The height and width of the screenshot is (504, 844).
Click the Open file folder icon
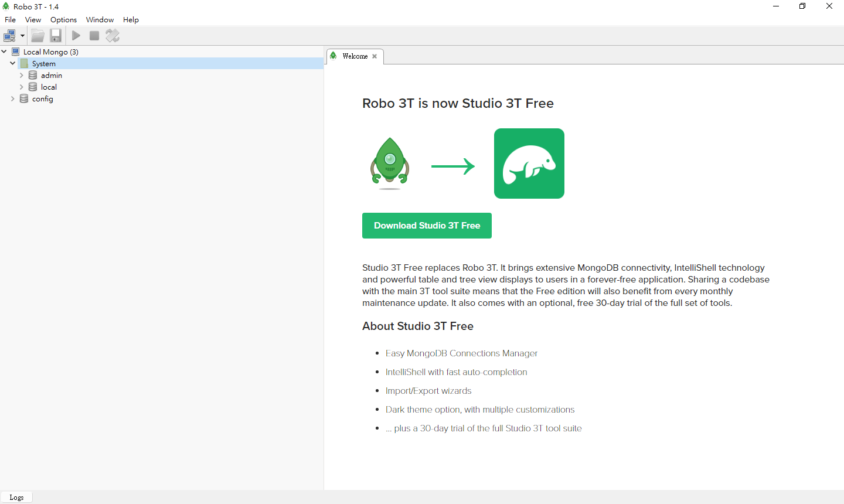[x=38, y=36]
